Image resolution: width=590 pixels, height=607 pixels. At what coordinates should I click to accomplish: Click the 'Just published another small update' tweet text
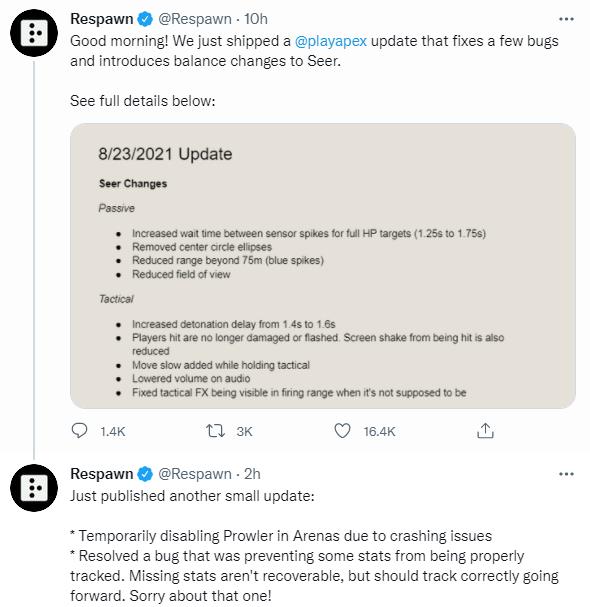[x=192, y=496]
